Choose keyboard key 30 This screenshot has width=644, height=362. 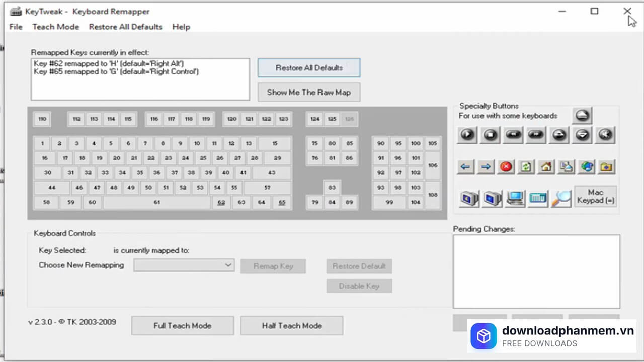(x=48, y=172)
